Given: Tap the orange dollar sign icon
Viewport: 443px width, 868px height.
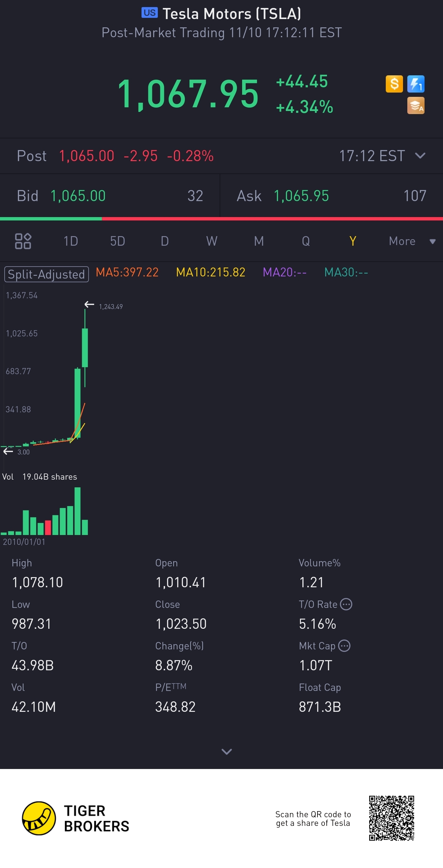Looking at the screenshot, I should pos(394,84).
